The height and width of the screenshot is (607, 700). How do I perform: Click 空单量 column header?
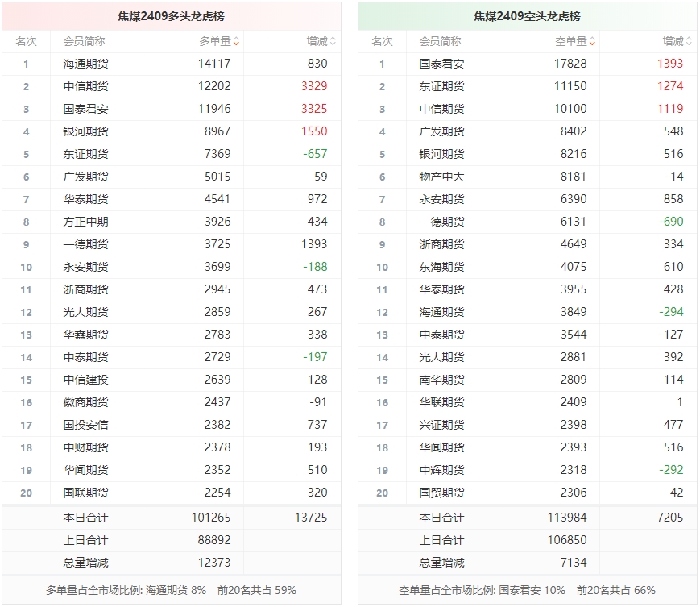[570, 42]
